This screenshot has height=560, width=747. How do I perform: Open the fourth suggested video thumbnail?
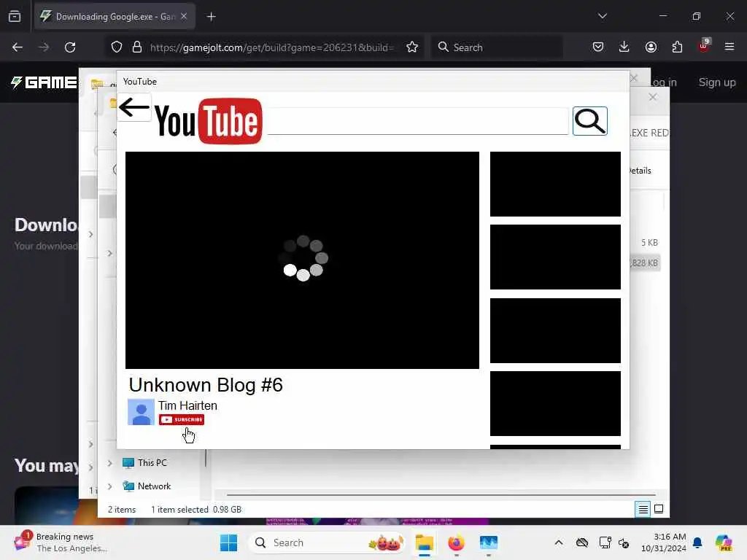555,403
